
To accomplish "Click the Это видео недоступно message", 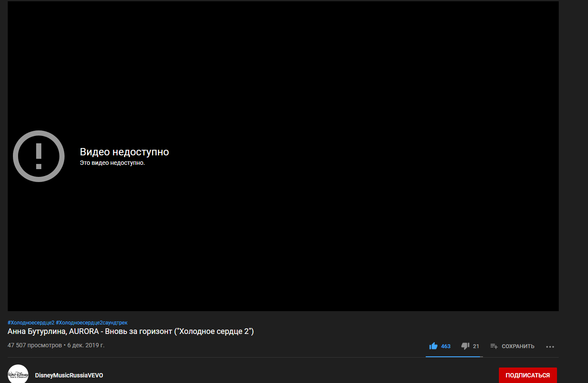I will click(112, 163).
